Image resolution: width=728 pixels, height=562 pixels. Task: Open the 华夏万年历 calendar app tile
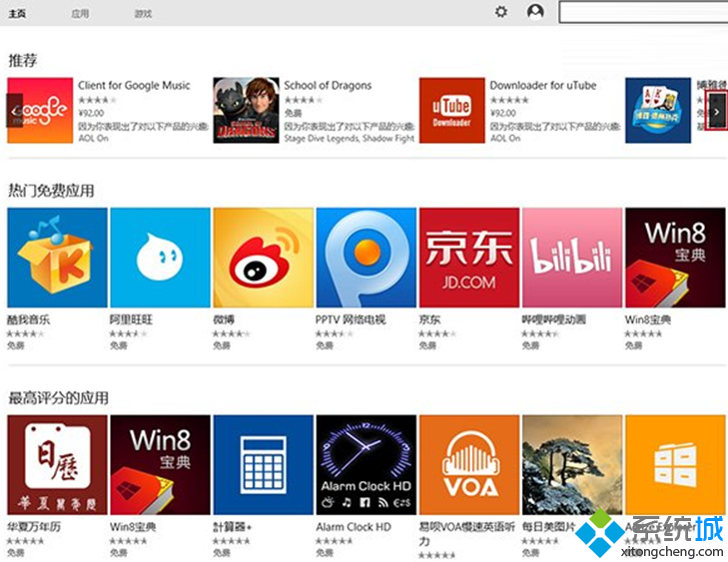pyautogui.click(x=57, y=465)
